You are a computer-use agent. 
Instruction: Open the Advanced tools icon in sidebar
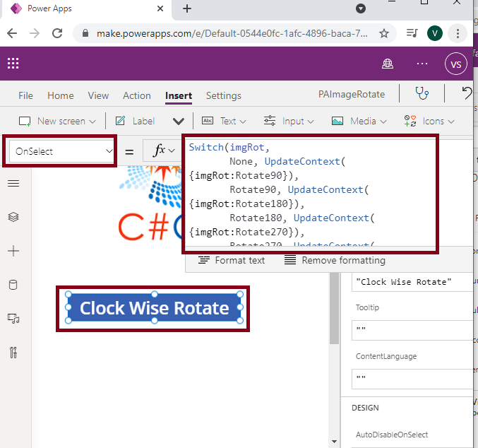point(13,353)
